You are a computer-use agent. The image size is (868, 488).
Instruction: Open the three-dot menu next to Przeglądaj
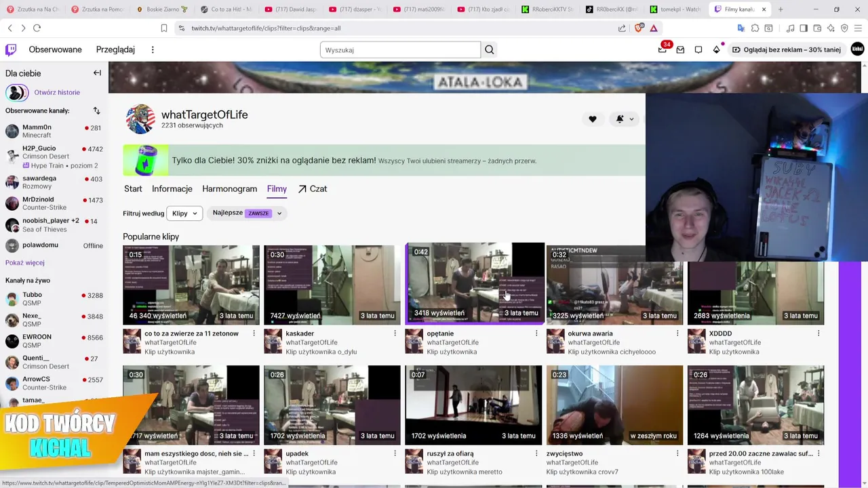click(153, 49)
